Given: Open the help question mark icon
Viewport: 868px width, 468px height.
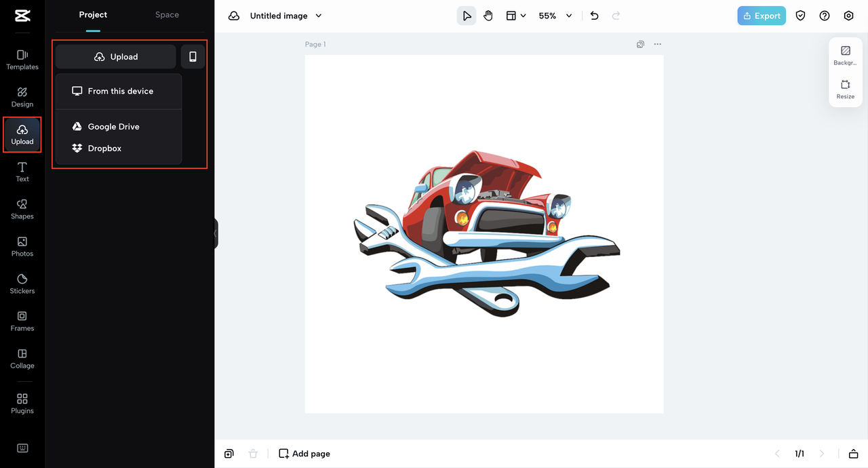Looking at the screenshot, I should pos(825,16).
